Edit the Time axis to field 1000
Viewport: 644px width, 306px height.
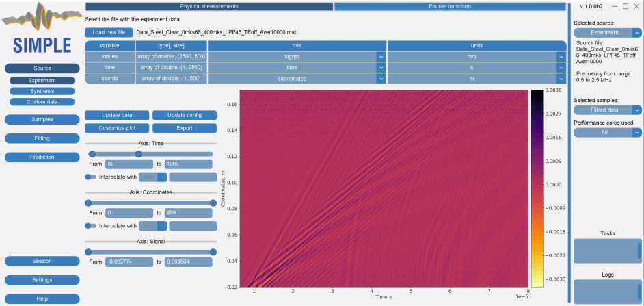pos(189,164)
